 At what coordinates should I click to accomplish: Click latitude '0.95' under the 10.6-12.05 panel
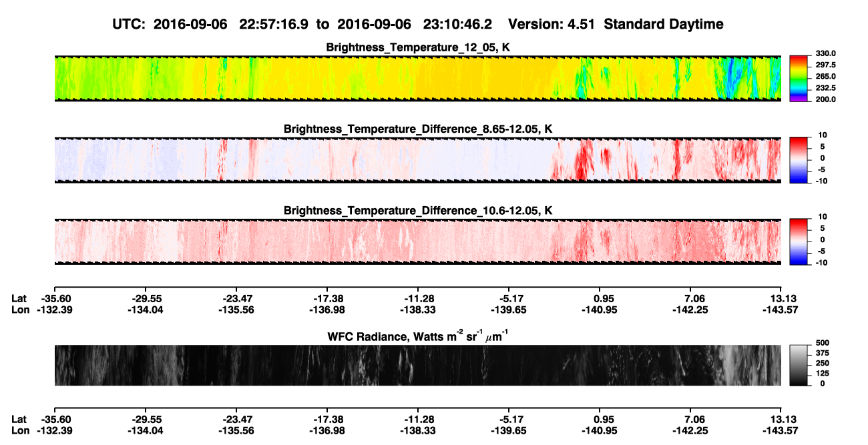tap(604, 299)
